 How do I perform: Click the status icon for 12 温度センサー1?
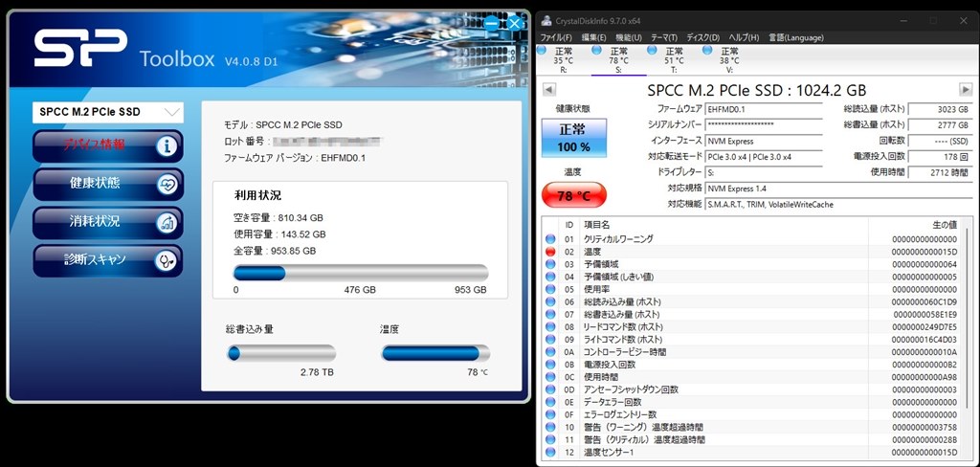[550, 452]
